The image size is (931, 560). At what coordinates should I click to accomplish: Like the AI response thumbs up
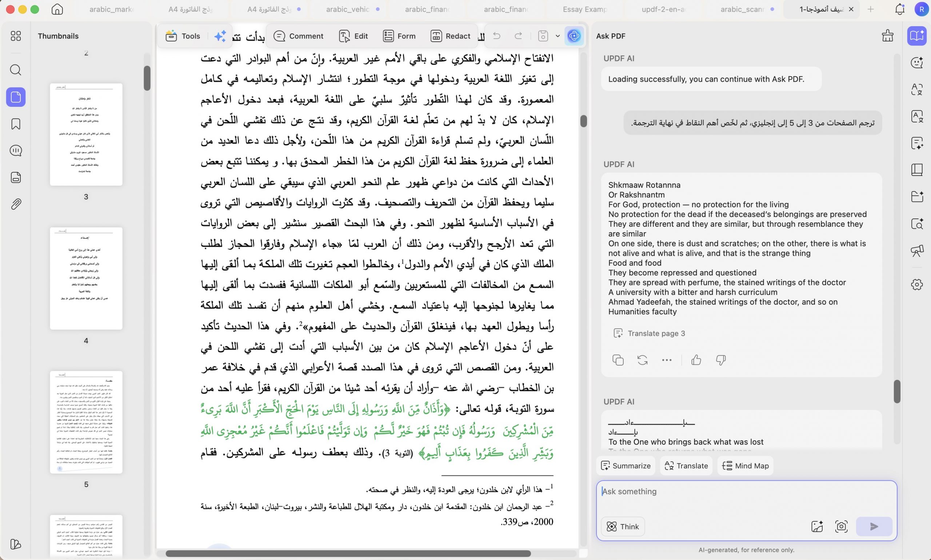(x=696, y=360)
